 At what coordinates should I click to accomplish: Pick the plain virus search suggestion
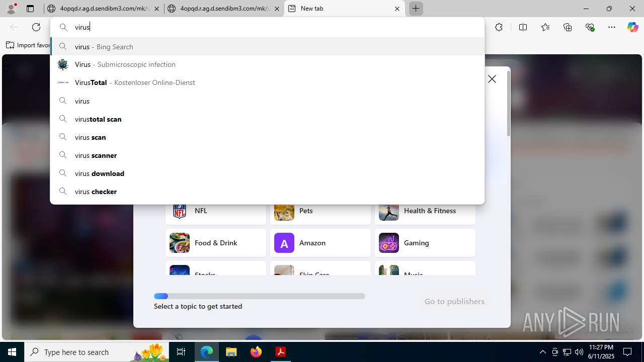(267, 101)
